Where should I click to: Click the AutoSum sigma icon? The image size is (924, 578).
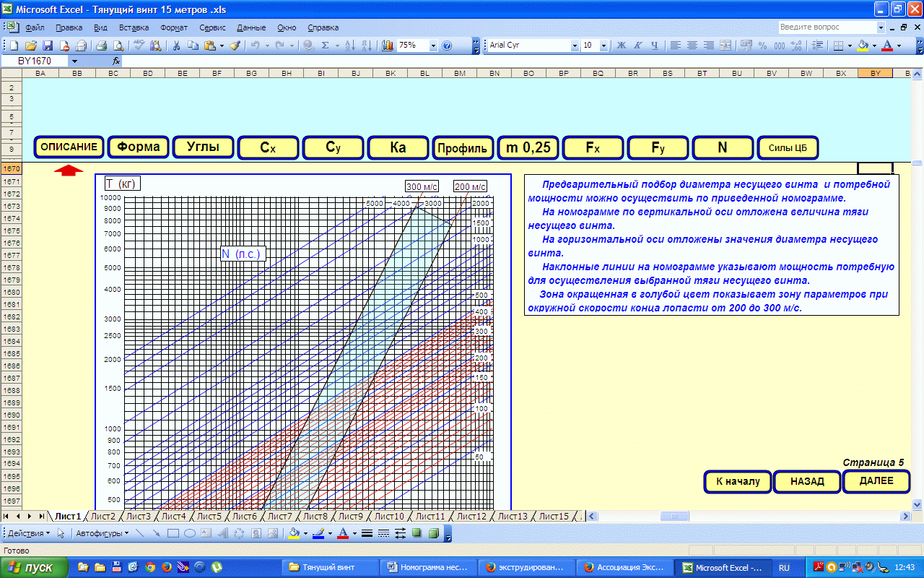[326, 45]
